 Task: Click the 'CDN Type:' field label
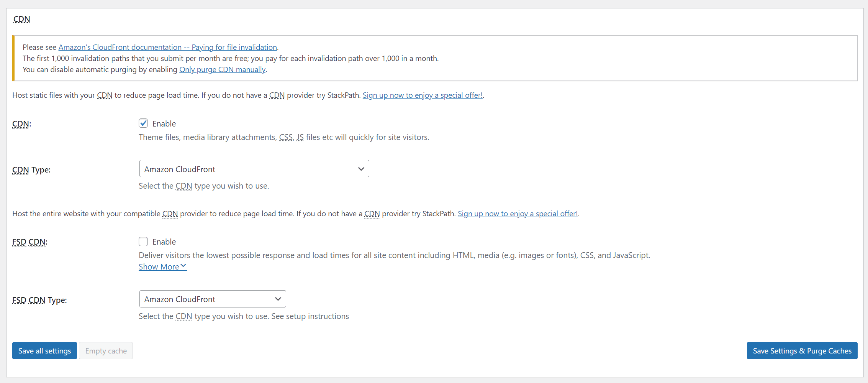click(31, 170)
